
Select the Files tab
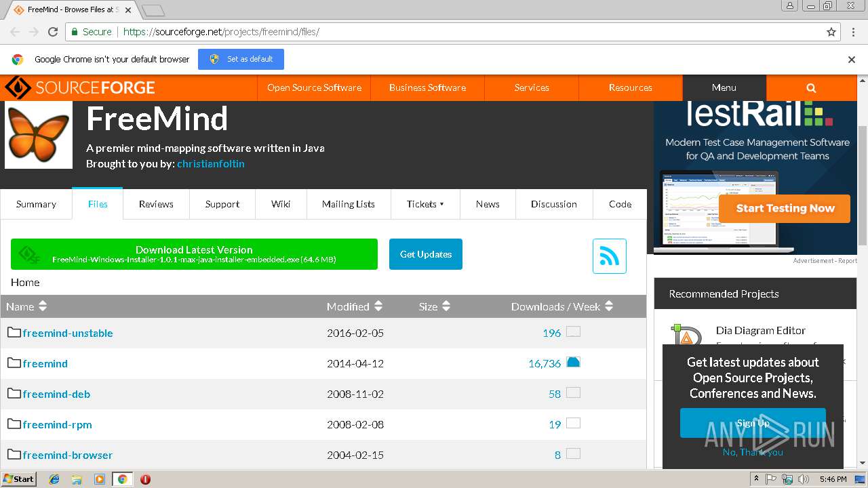coord(98,204)
